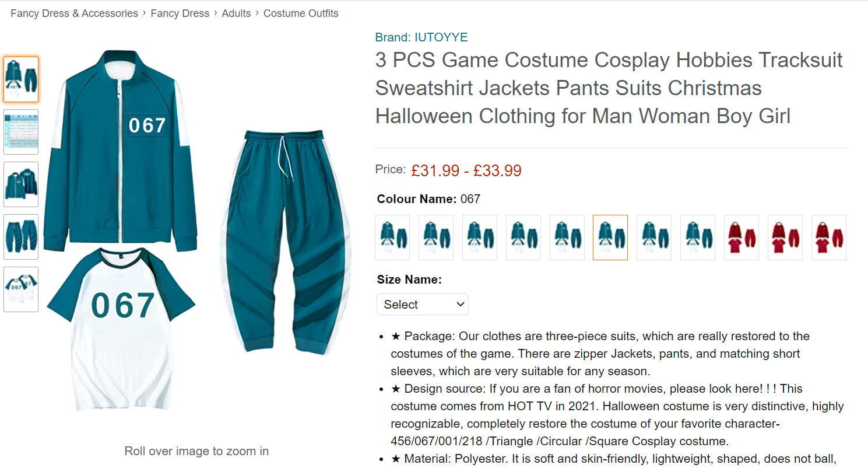Viewport: 868px width, 468px height.
Task: Show the T-shirts photo thumbnail
Action: pyautogui.click(x=21, y=289)
